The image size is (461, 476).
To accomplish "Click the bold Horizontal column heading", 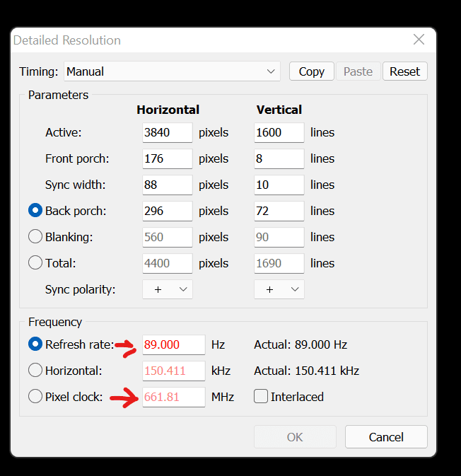I will tap(168, 110).
